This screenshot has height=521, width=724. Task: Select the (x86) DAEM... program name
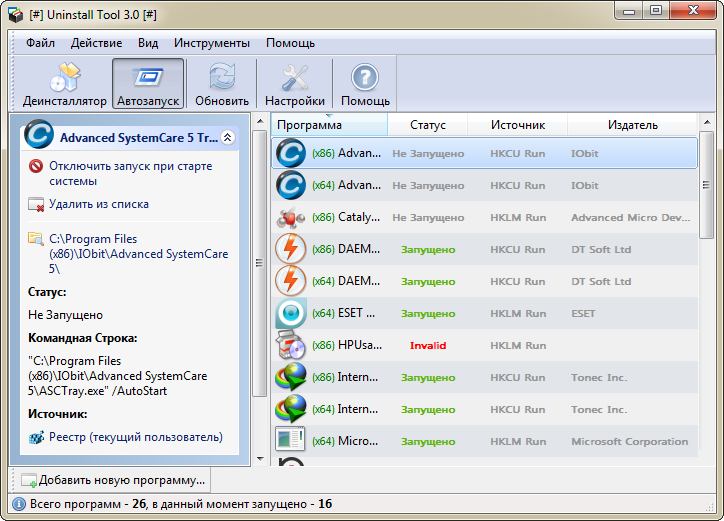[346, 248]
